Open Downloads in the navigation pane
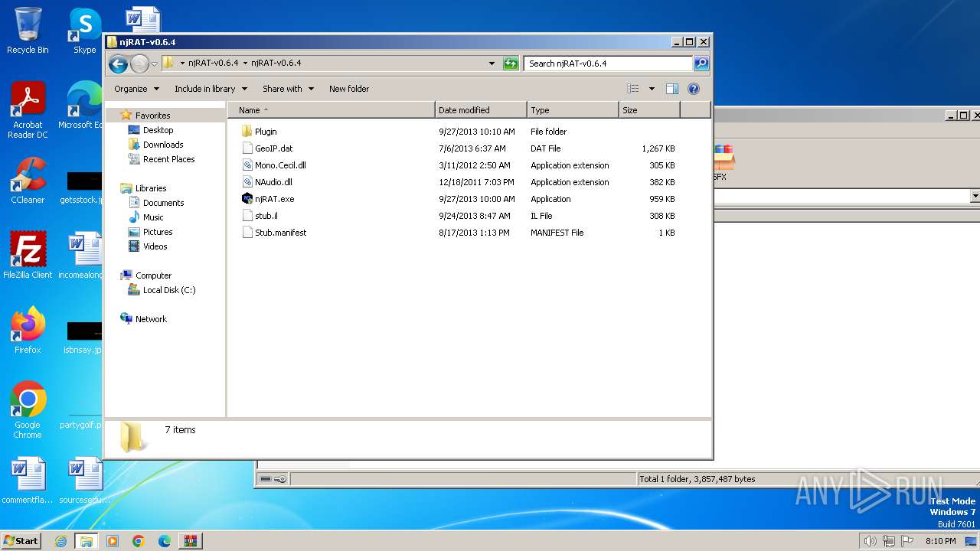The height and width of the screenshot is (551, 980). [163, 145]
